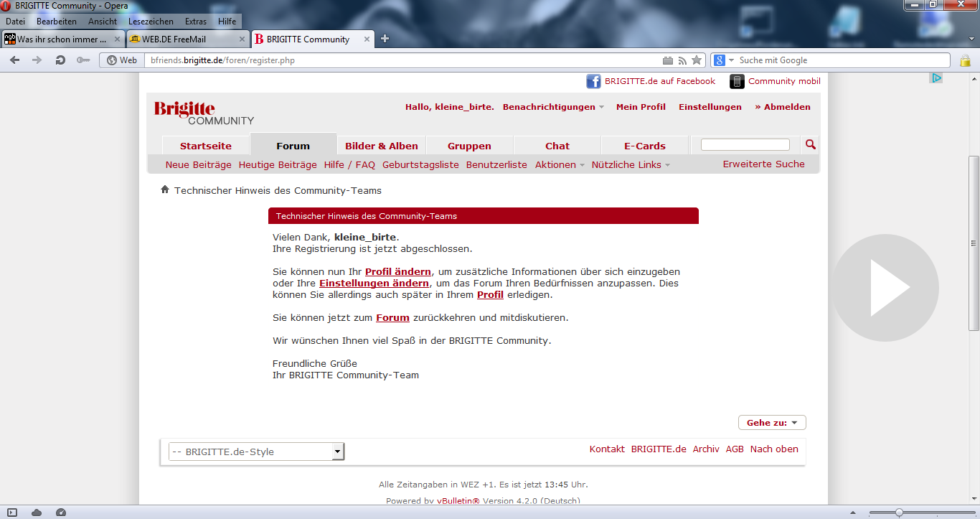Click the 'Profil ändern' link
This screenshot has height=519, width=980.
click(x=398, y=271)
